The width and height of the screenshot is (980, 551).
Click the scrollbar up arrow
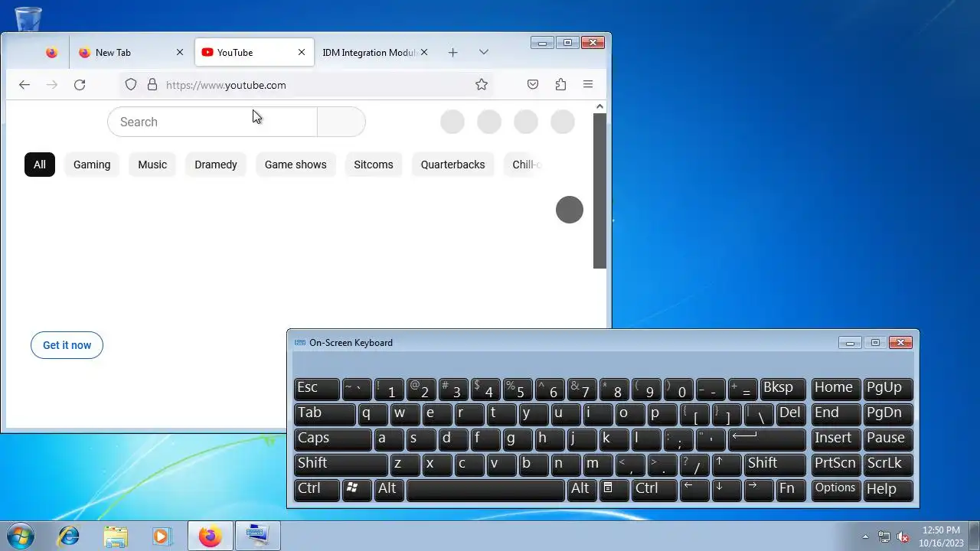point(599,106)
